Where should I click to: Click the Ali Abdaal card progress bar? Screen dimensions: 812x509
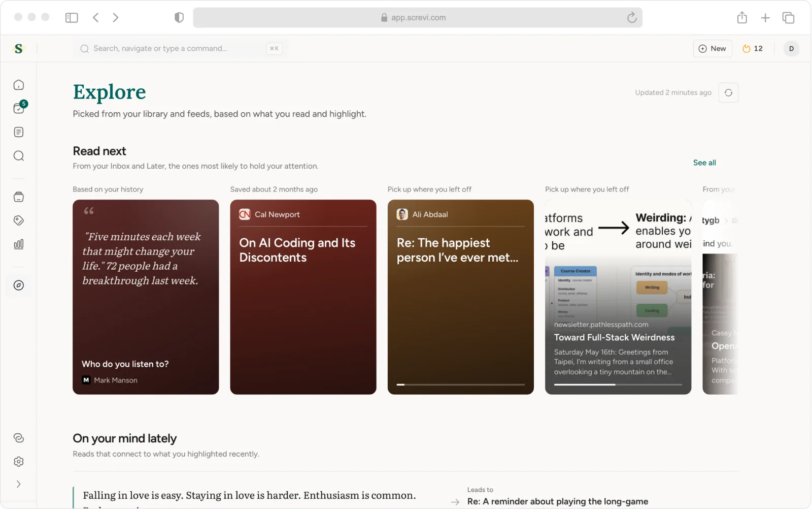[461, 385]
